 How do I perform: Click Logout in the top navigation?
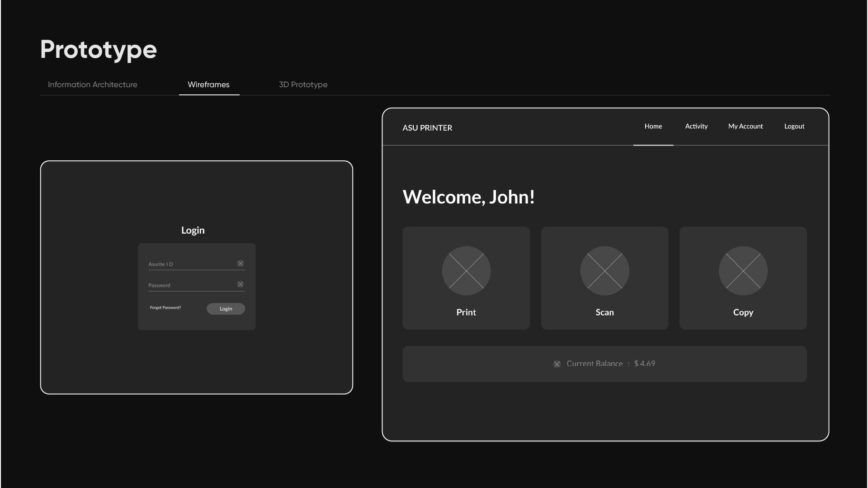point(794,127)
